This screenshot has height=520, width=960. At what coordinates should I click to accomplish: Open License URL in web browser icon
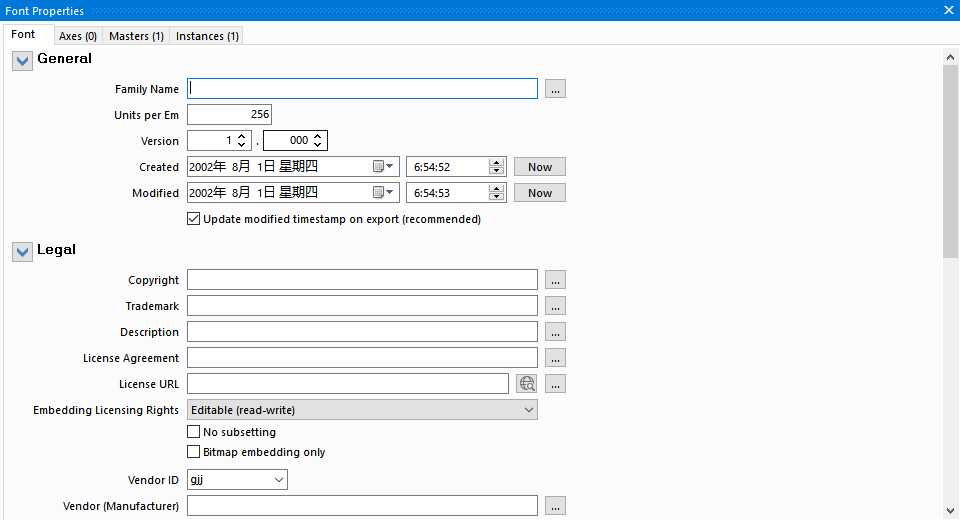point(527,384)
